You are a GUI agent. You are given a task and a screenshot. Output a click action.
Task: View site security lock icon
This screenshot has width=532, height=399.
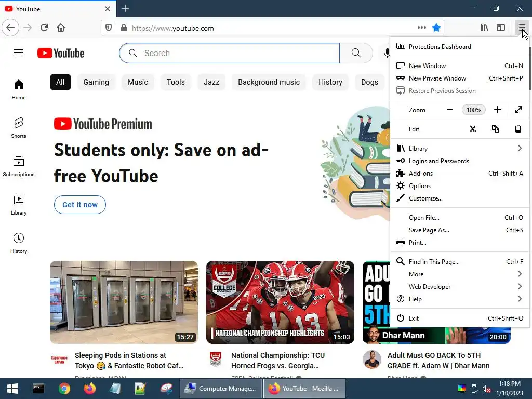(124, 28)
